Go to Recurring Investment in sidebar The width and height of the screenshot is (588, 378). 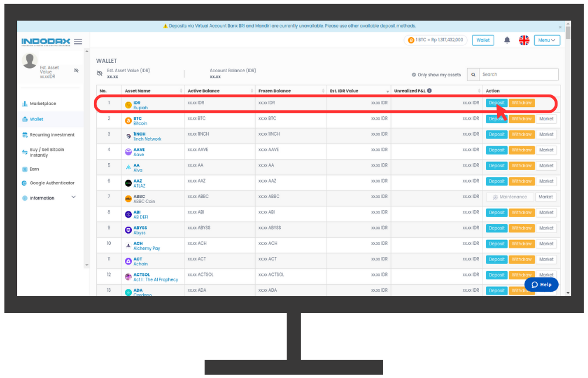[x=52, y=135]
